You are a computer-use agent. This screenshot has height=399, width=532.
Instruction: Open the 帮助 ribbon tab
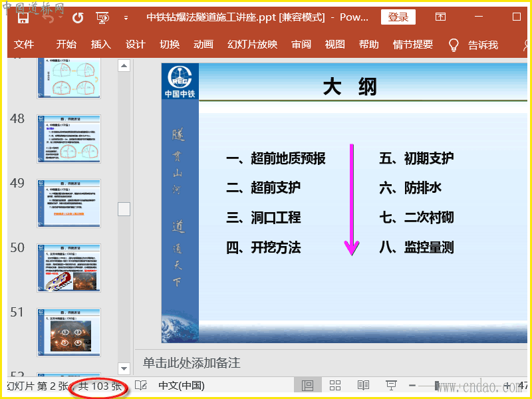[x=369, y=45]
